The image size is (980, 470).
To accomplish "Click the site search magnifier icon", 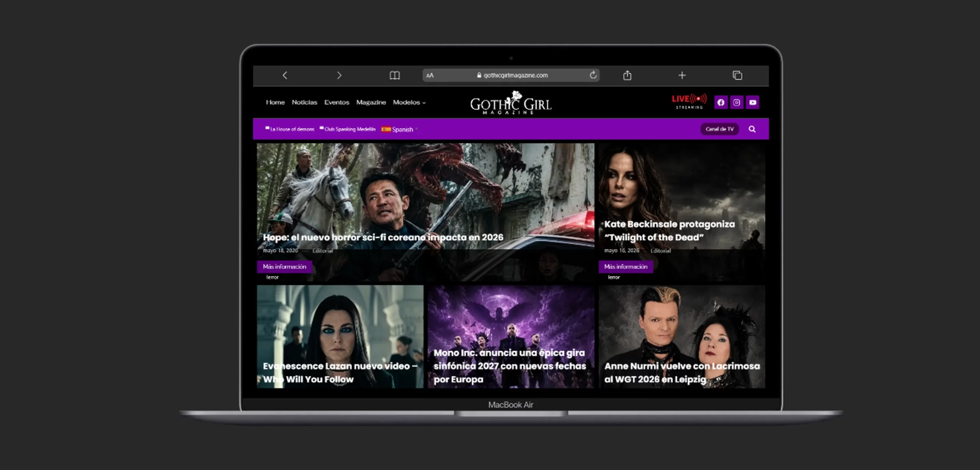I will point(752,129).
